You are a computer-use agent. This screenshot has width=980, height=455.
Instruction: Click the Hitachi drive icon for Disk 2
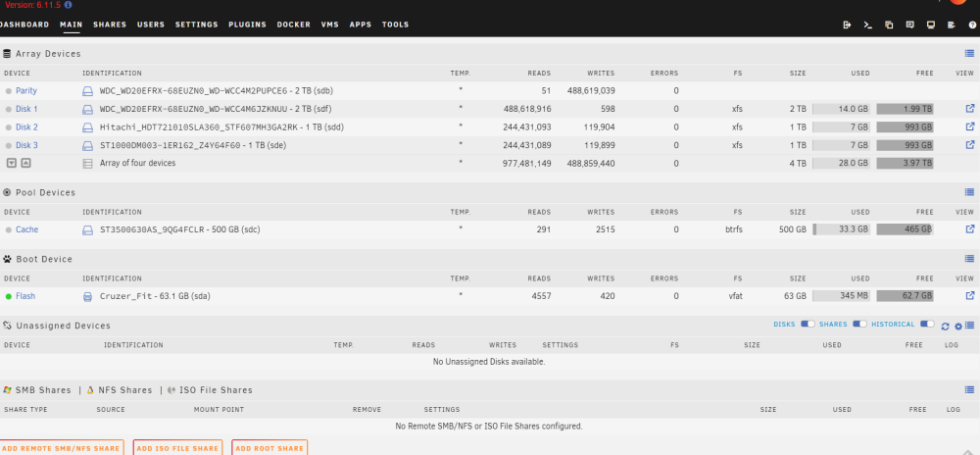pos(87,127)
